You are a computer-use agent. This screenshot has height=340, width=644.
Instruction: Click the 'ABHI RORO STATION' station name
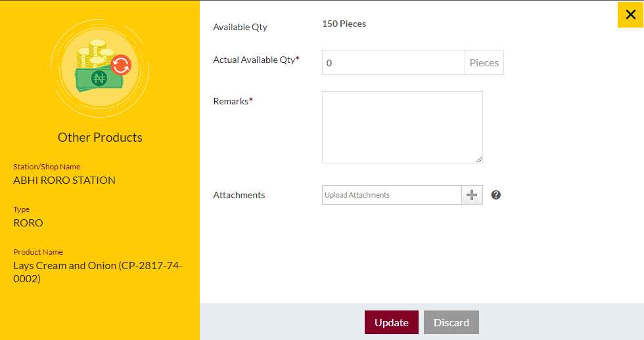click(x=64, y=180)
